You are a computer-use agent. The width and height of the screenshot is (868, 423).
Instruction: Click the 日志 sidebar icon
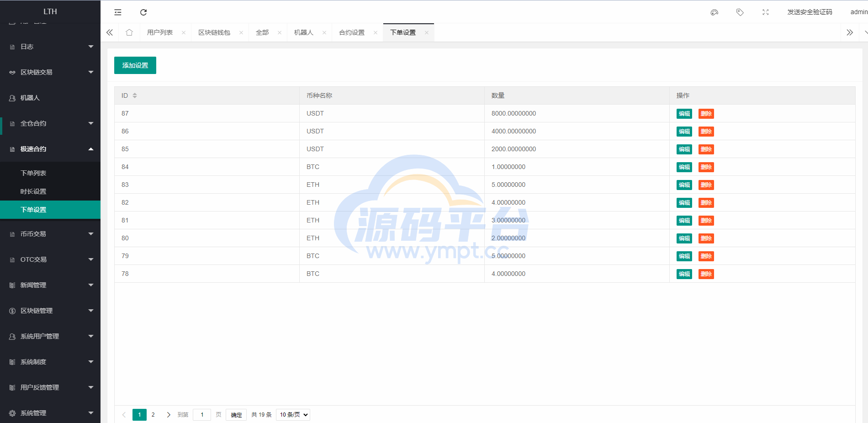click(12, 47)
